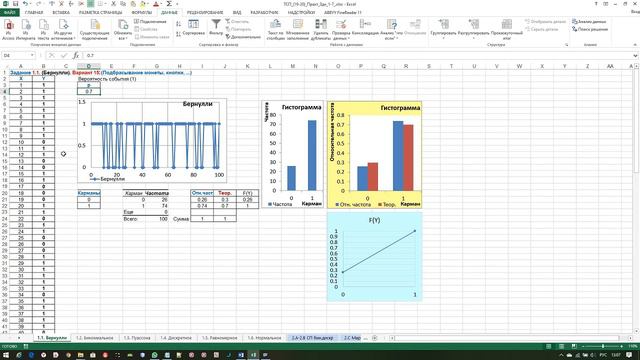
Task: Sort ascending A to Z icon
Action: pyautogui.click(x=178, y=24)
